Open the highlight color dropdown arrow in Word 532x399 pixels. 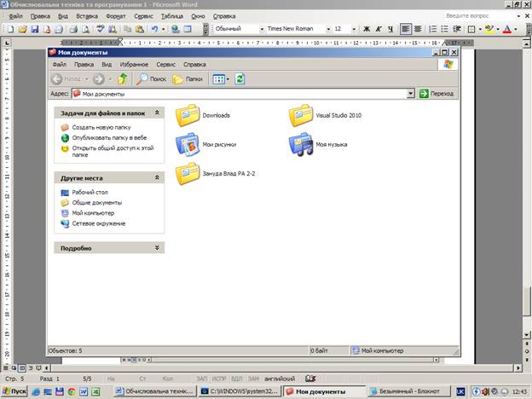click(498, 30)
